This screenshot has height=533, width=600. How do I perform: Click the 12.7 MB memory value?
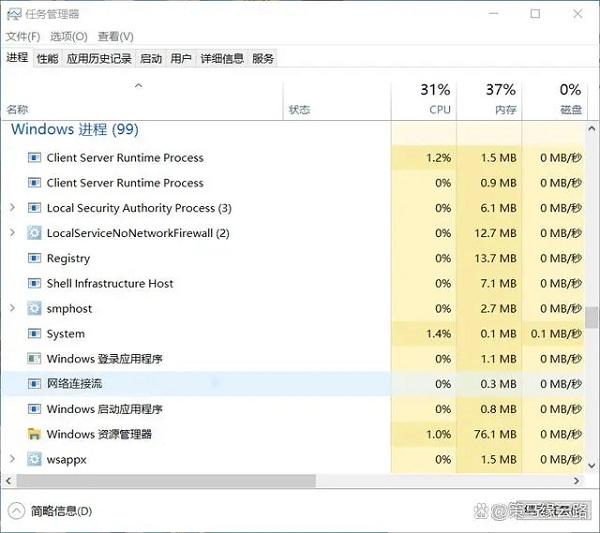495,233
